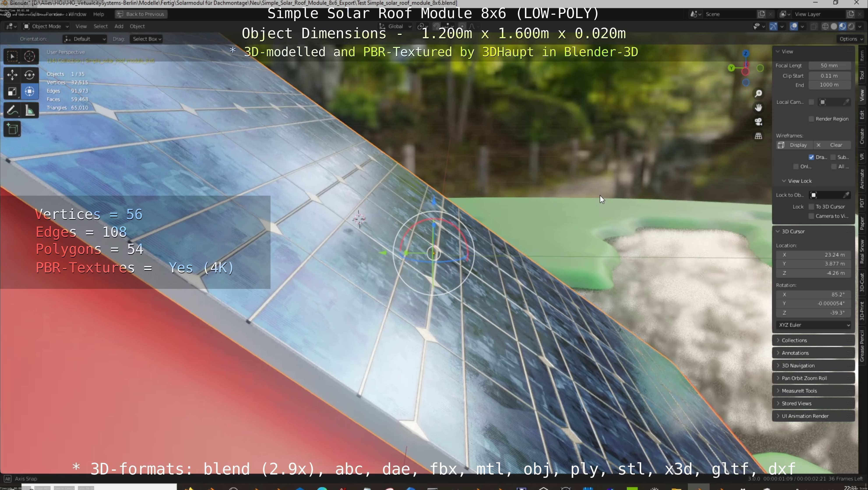Image resolution: width=868 pixels, height=490 pixels.
Task: Toggle X-ray mode button
Action: pos(814,27)
